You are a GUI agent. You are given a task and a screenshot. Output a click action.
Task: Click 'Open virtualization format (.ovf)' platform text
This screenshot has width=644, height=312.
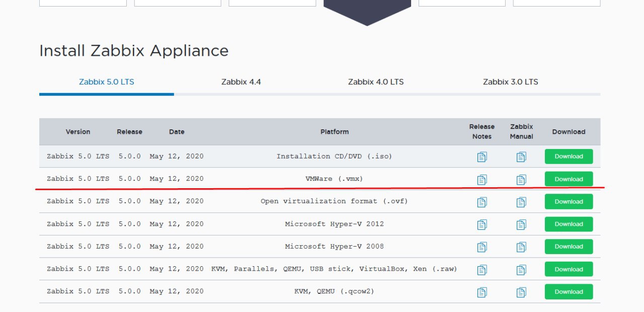334,201
